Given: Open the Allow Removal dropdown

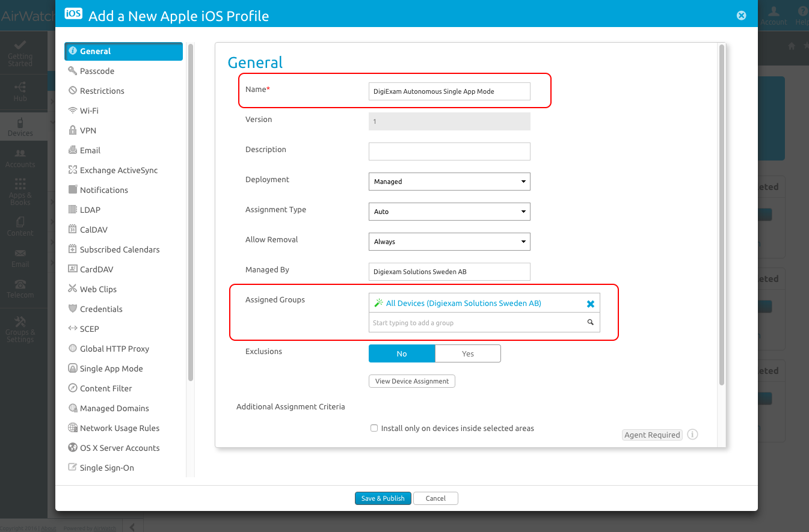Looking at the screenshot, I should (x=449, y=242).
